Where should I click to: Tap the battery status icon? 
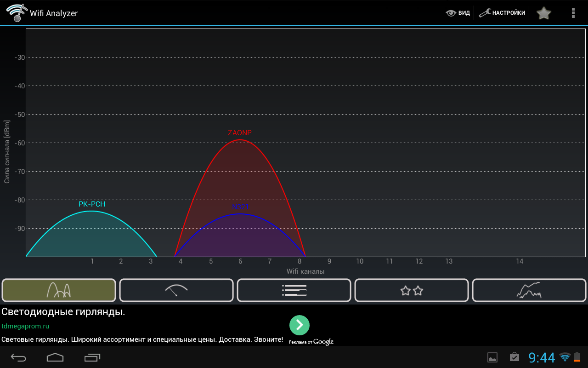(x=577, y=357)
